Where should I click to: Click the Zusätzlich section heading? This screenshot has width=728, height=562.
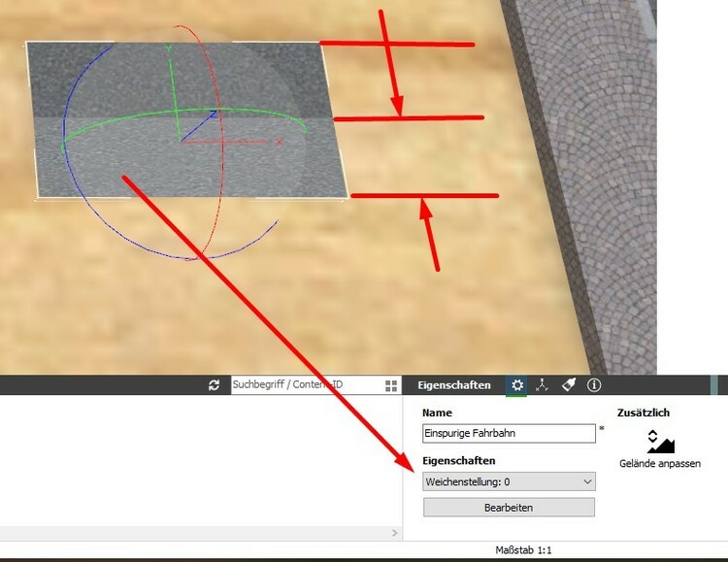(x=643, y=413)
